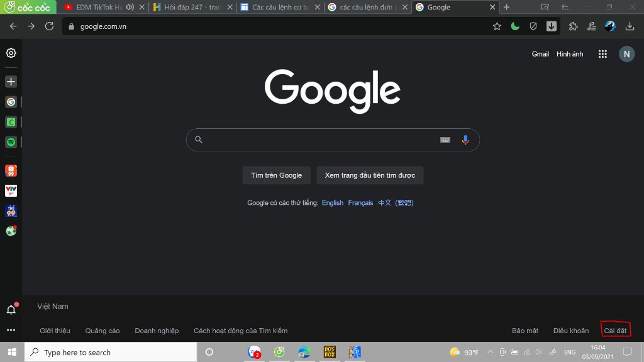Click the media download arrow in address bar
The width and height of the screenshot is (644, 362).
pyautogui.click(x=551, y=26)
